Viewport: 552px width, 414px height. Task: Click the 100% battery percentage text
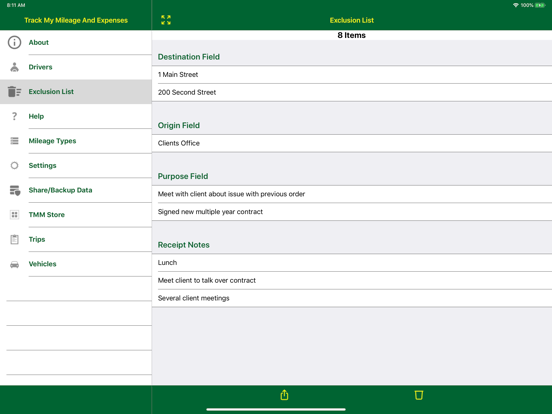click(527, 5)
